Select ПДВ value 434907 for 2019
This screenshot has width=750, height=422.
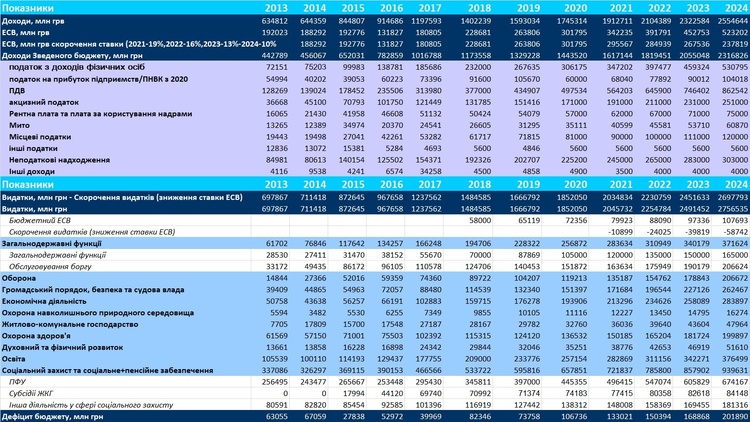(x=526, y=90)
